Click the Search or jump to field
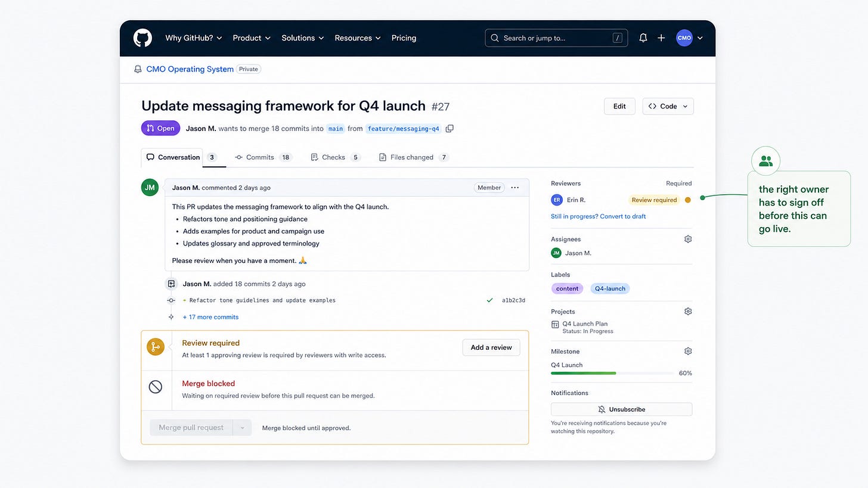The width and height of the screenshot is (868, 488). (x=556, y=38)
